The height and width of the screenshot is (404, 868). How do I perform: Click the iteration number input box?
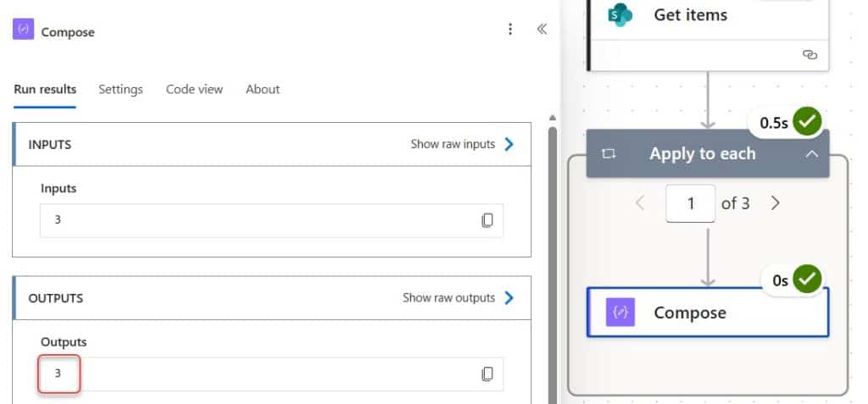pos(690,203)
